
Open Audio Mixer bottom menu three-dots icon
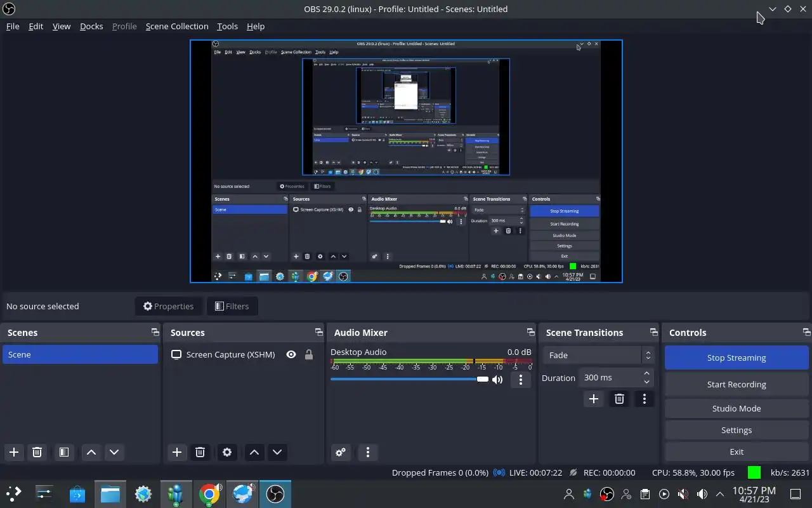point(368,452)
